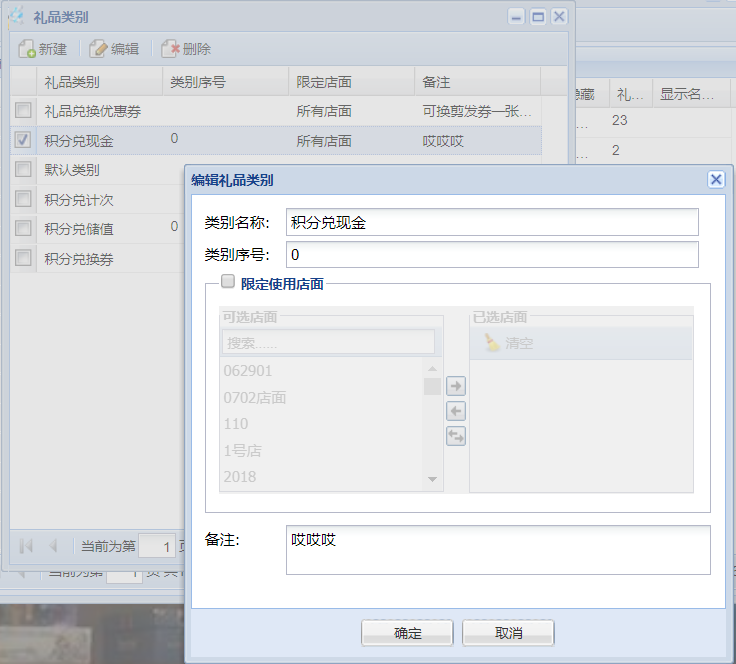Screen dimensions: 736x664
Task: Click 可换剪发券一张… remark cell
Action: click(x=477, y=111)
